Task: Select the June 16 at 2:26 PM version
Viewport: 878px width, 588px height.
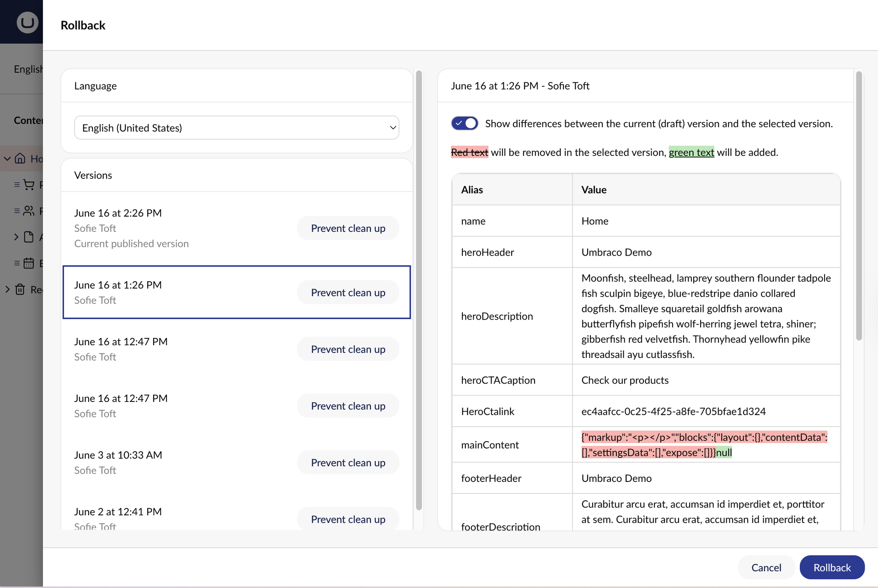Action: pyautogui.click(x=236, y=228)
